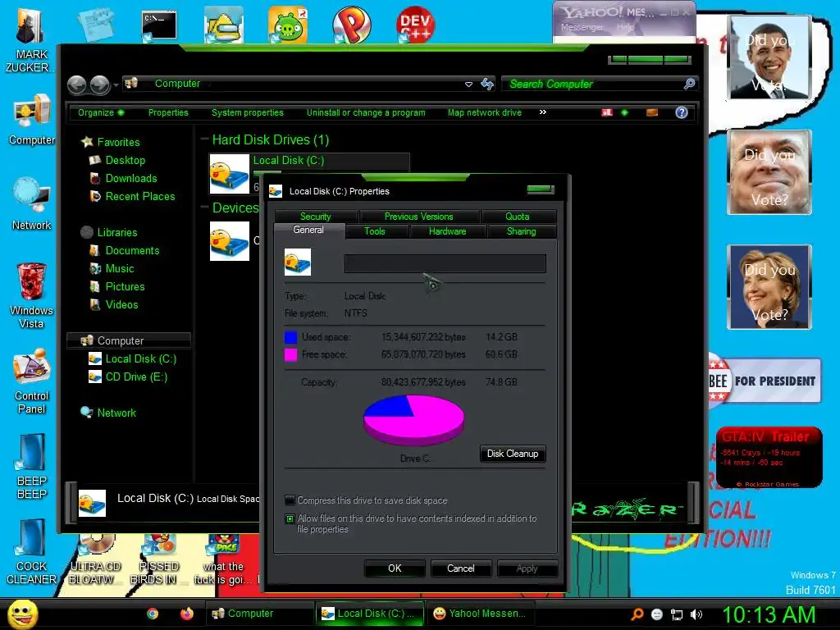The height and width of the screenshot is (630, 840).
Task: Collapse the Hard Disk Drives group
Action: [x=204, y=139]
